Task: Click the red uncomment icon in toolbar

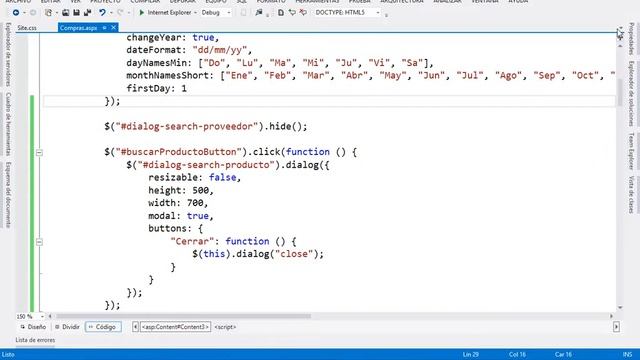Action: point(303,13)
